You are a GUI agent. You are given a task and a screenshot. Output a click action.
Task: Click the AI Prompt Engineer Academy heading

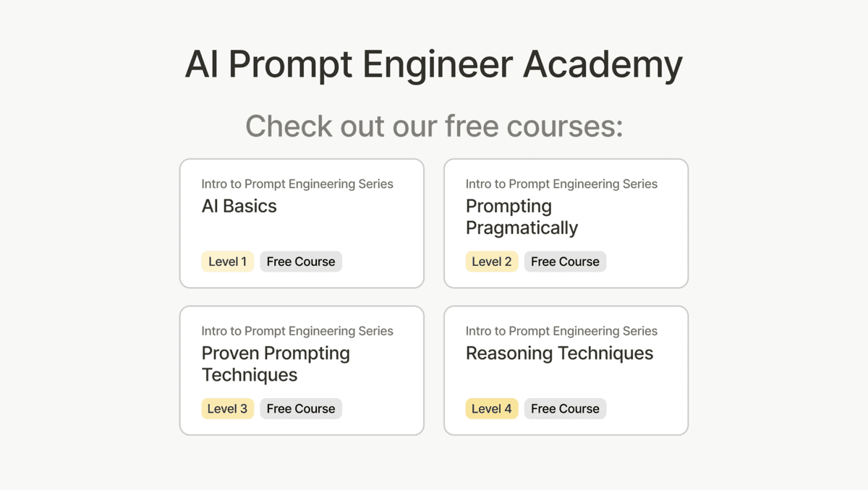[x=434, y=65]
